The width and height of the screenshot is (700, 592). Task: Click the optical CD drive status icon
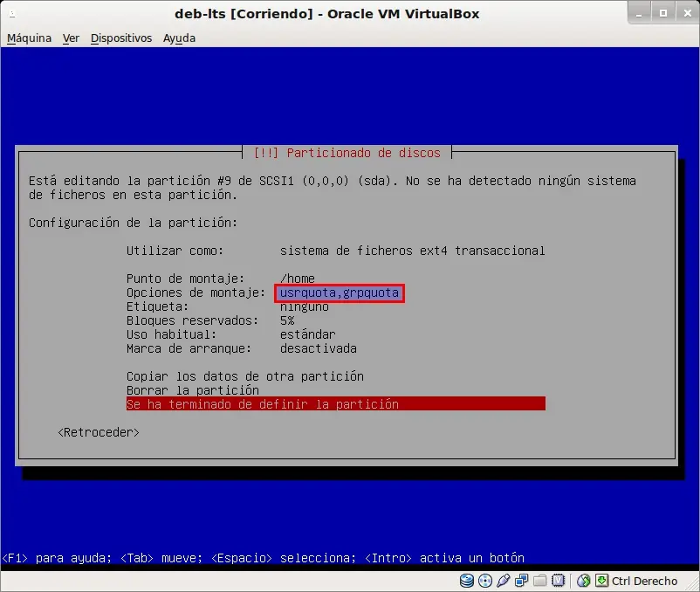coord(484,581)
